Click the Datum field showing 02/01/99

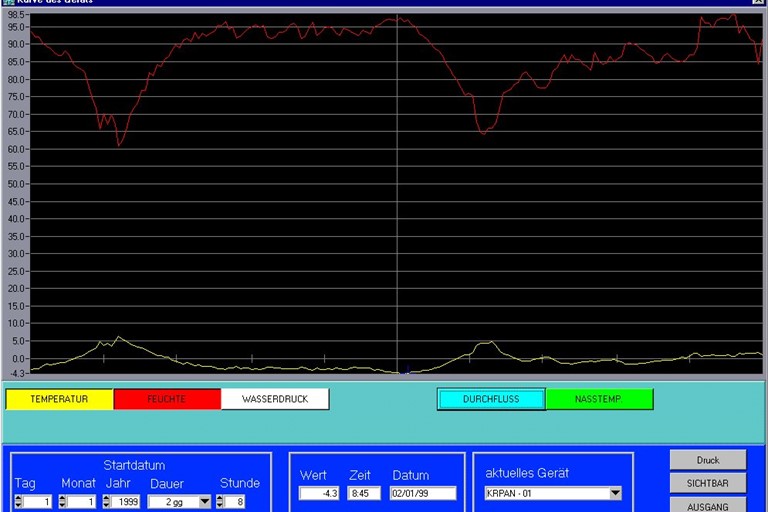(x=423, y=493)
